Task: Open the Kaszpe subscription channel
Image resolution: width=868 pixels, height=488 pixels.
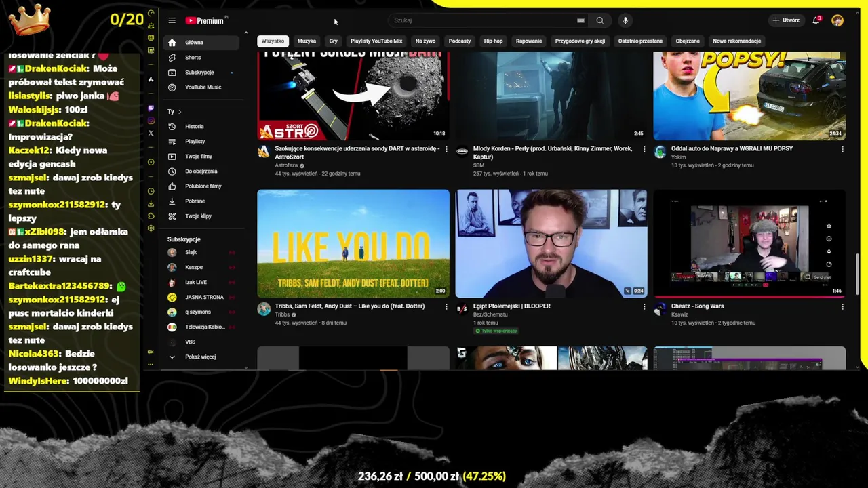Action: point(201,267)
